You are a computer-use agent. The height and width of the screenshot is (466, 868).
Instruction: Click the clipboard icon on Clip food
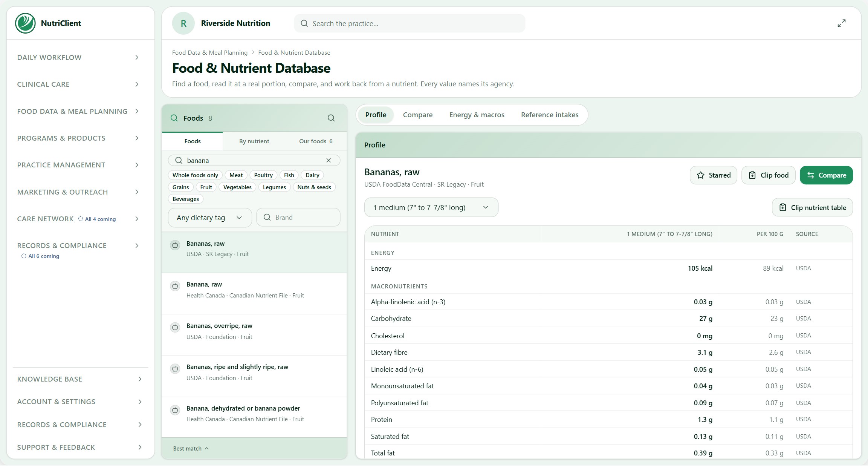click(752, 175)
